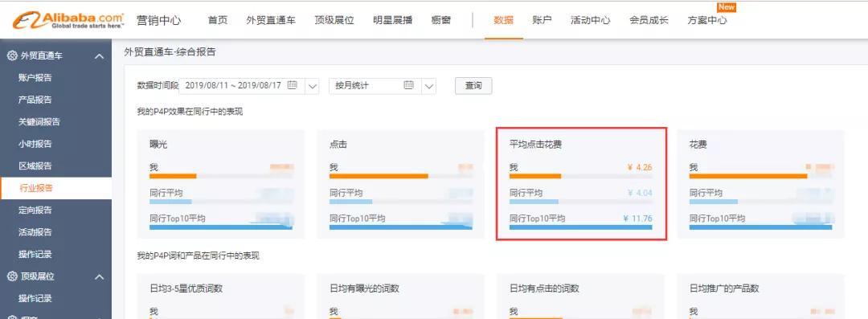
Task: Click the ¥ 11.76 value
Action: click(x=637, y=219)
